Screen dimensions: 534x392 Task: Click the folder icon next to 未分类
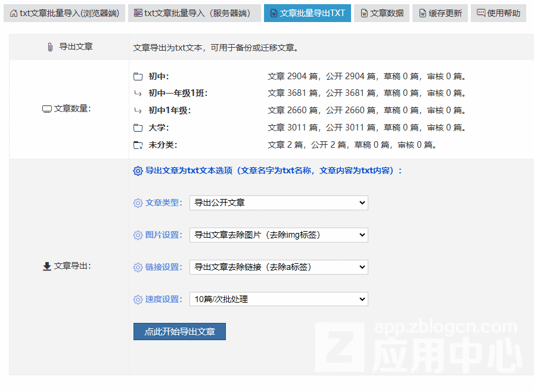pyautogui.click(x=138, y=145)
